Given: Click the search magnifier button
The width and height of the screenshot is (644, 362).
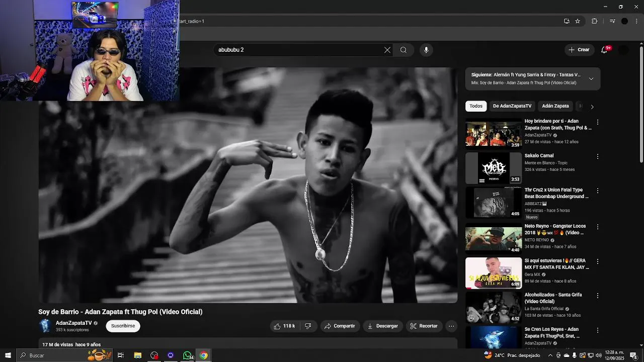Looking at the screenshot, I should coord(404,50).
